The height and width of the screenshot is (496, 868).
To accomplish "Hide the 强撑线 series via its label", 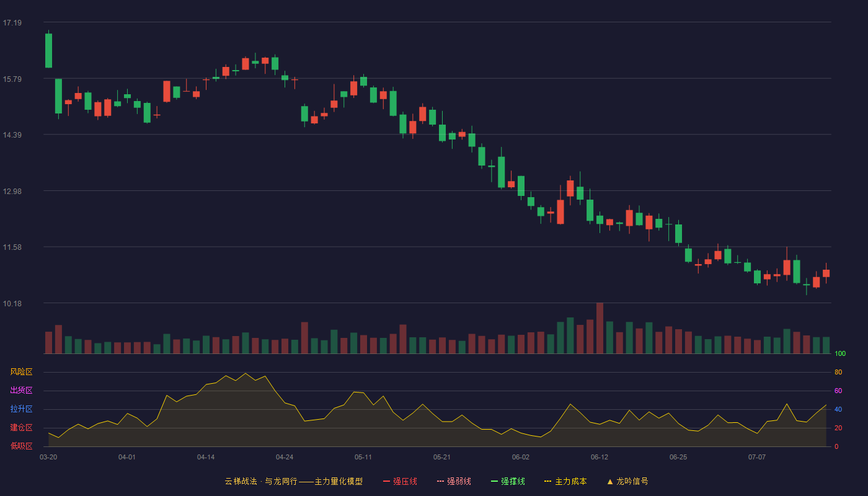I will (513, 481).
